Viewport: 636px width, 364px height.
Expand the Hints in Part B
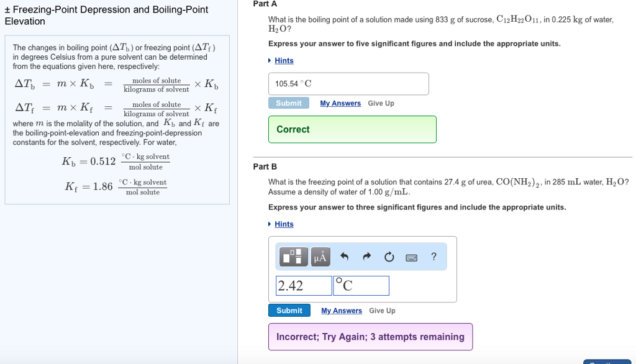284,224
